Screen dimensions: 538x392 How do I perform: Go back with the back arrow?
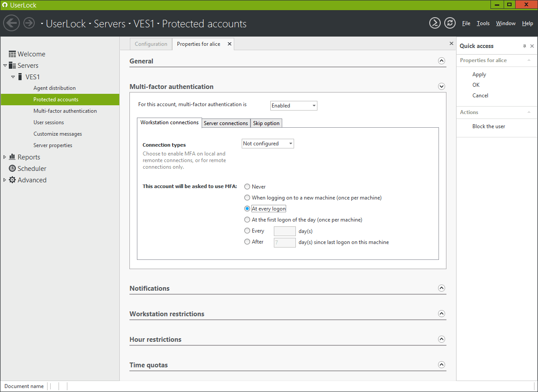tap(11, 23)
